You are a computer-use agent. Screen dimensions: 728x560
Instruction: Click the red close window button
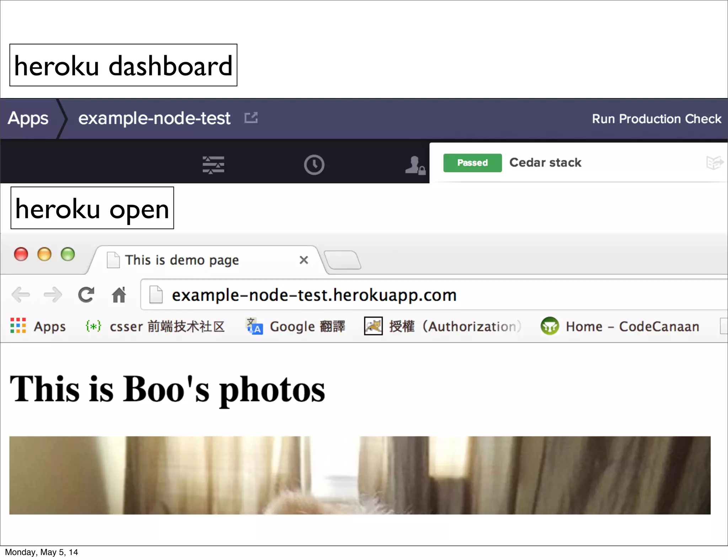[21, 254]
